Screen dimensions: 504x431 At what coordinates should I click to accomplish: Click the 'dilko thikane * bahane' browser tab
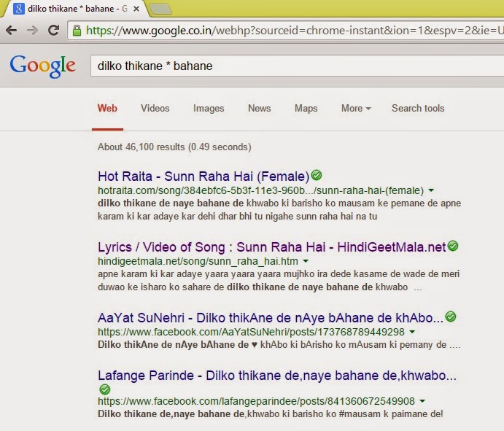click(77, 9)
